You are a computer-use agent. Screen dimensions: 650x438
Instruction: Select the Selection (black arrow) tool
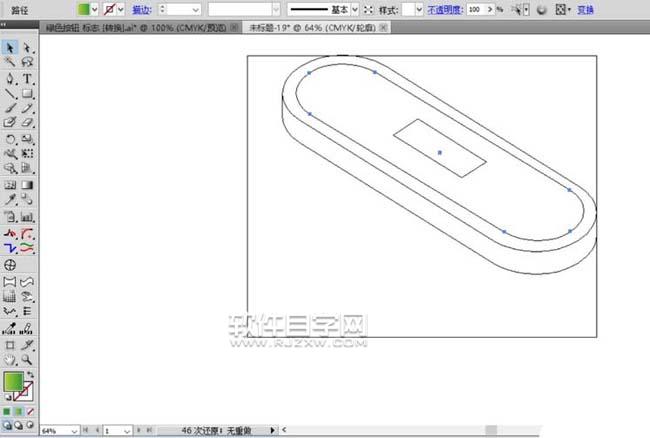coord(10,47)
